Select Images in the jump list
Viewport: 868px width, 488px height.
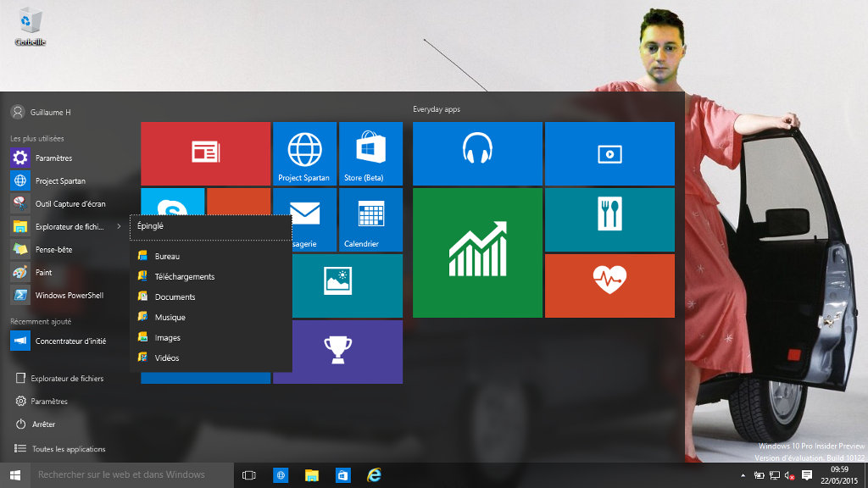coord(211,337)
